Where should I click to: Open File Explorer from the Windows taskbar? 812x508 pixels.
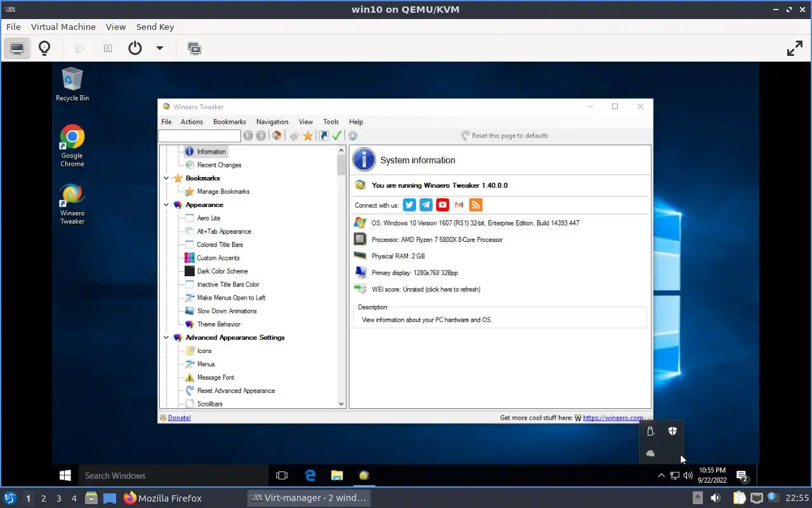click(337, 476)
